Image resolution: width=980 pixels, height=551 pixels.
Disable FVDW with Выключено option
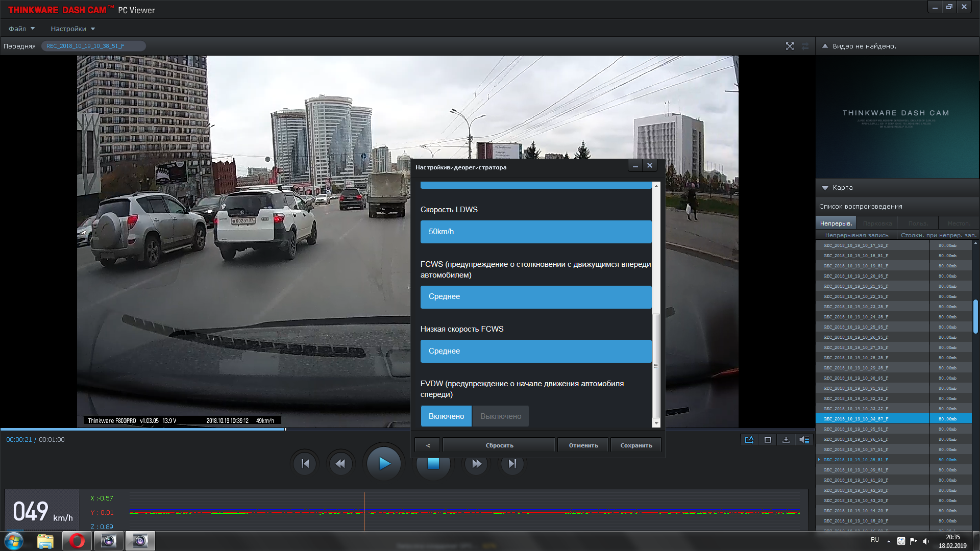pyautogui.click(x=500, y=416)
